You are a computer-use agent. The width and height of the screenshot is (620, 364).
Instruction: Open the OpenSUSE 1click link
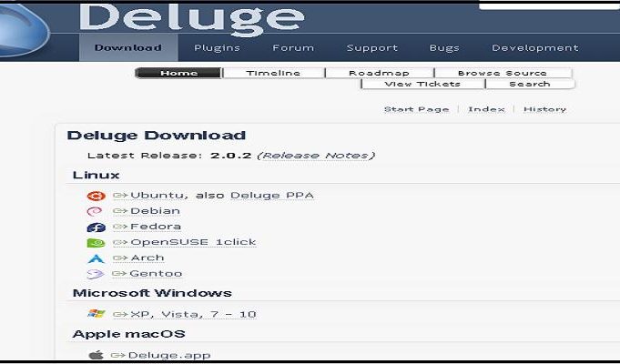tap(184, 242)
